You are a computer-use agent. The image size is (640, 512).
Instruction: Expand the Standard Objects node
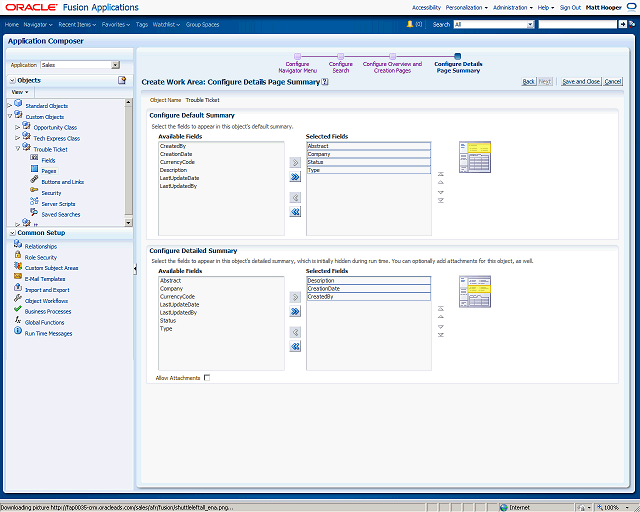point(10,106)
